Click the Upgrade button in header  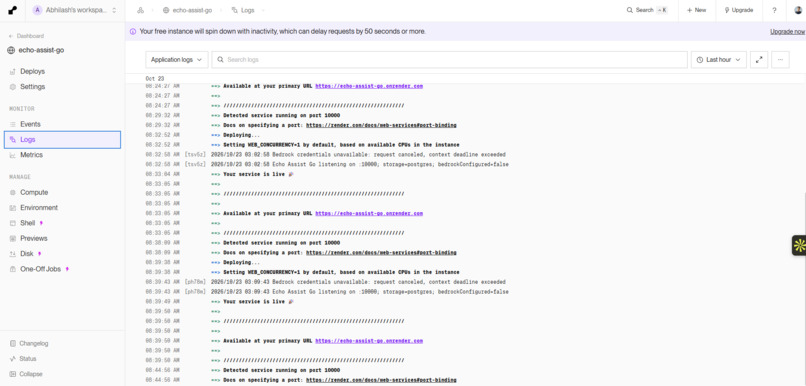[739, 10]
